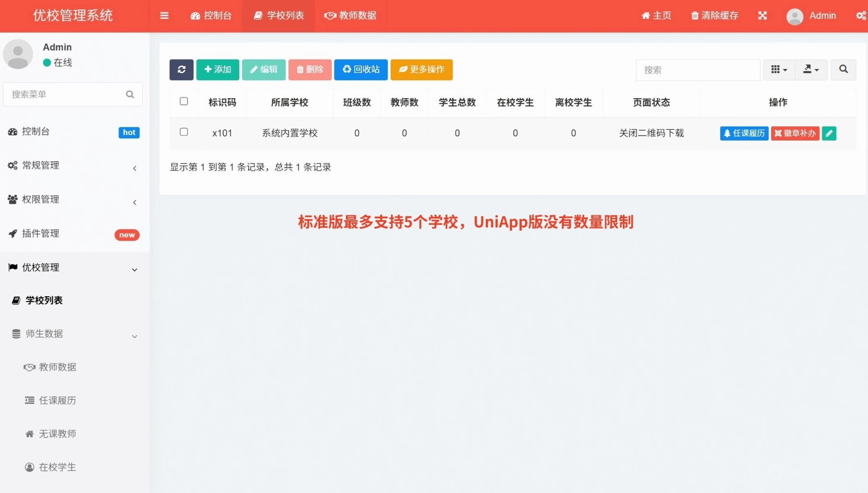This screenshot has height=493, width=868.
Task: Click the hamburger menu icon beside logo
Action: coord(164,16)
